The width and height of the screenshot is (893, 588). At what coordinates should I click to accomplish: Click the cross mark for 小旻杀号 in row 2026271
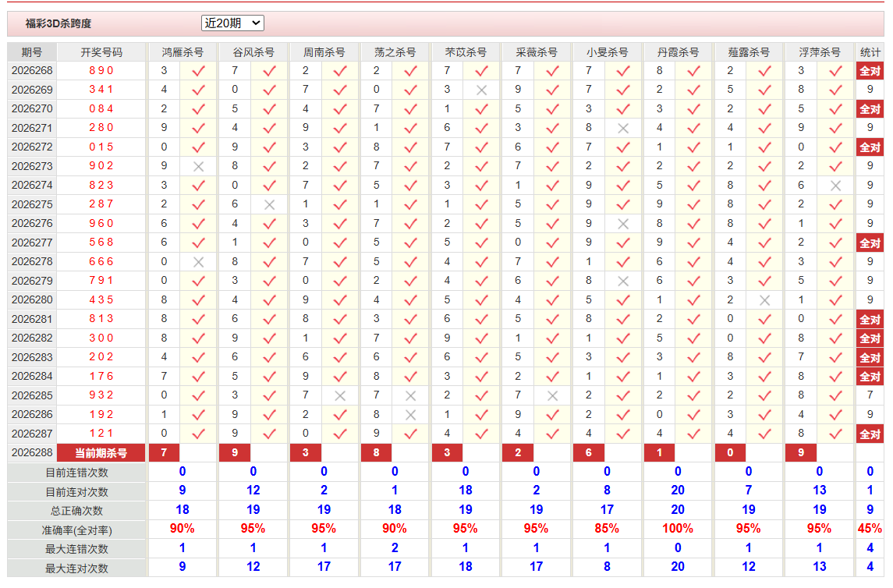623,128
